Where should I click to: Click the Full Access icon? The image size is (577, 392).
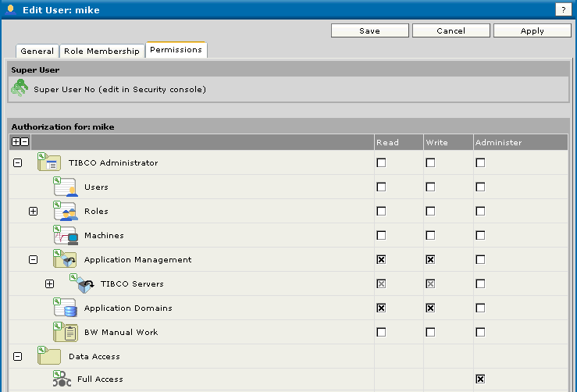click(62, 380)
